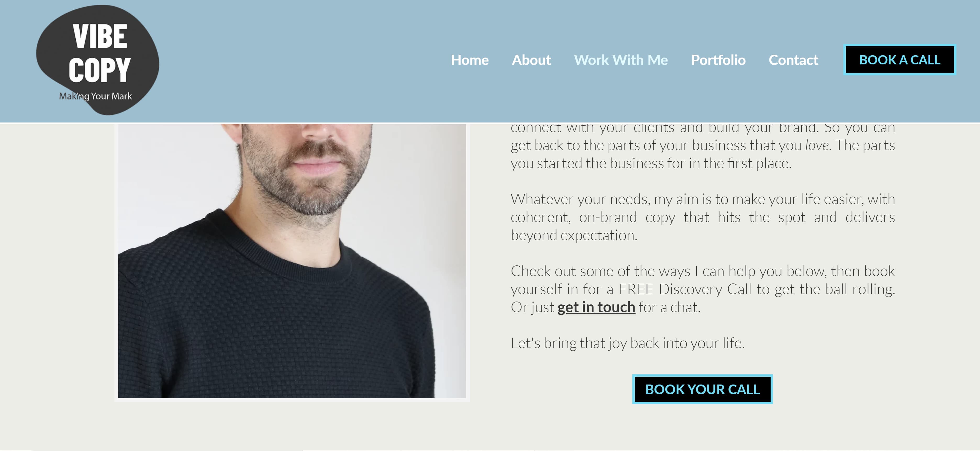Click the Let's bring that joy back line

coord(627,343)
